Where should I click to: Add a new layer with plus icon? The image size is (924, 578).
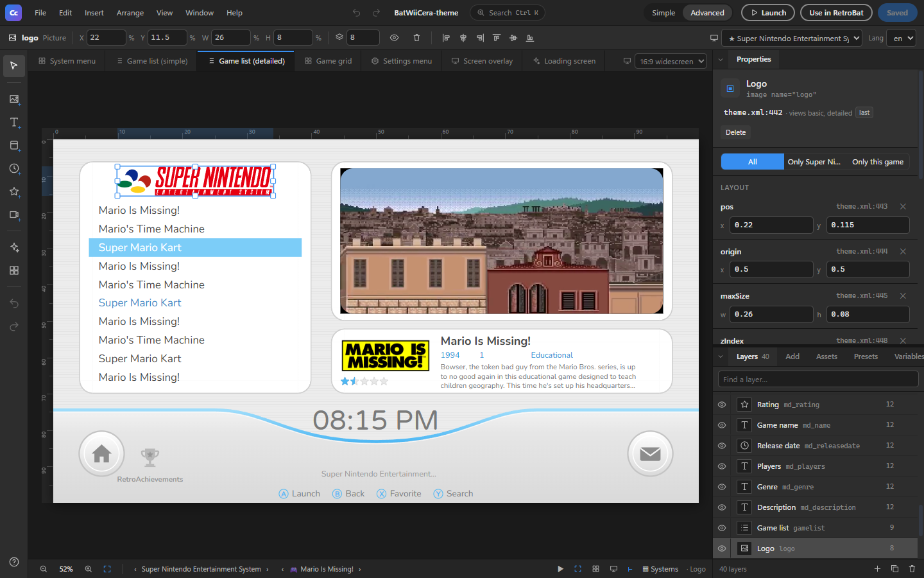(x=877, y=569)
